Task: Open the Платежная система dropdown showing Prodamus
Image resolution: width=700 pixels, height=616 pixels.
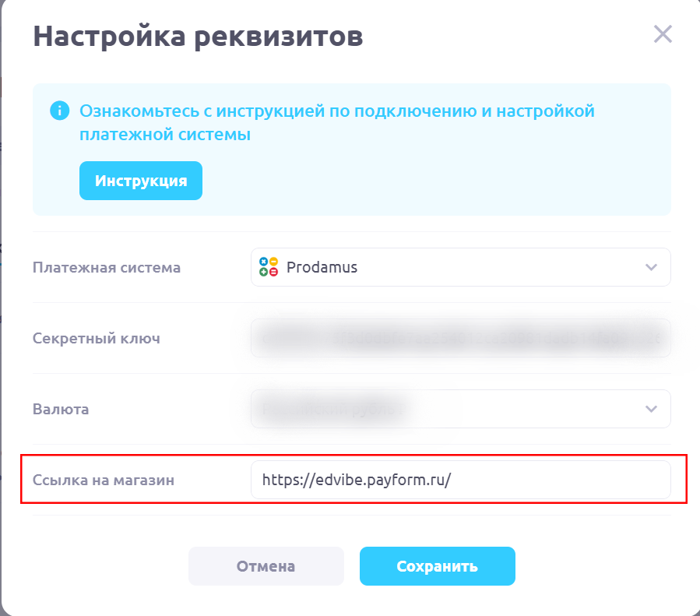Action: pos(459,267)
